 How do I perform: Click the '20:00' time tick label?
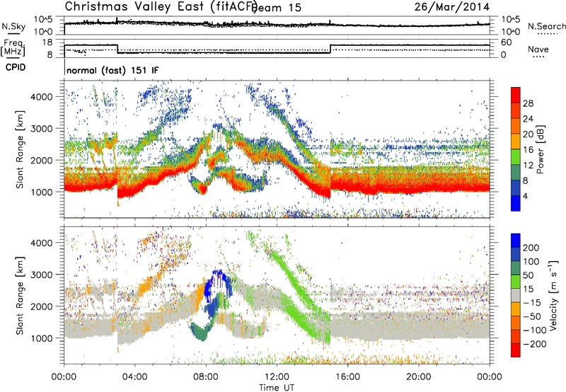pos(418,376)
